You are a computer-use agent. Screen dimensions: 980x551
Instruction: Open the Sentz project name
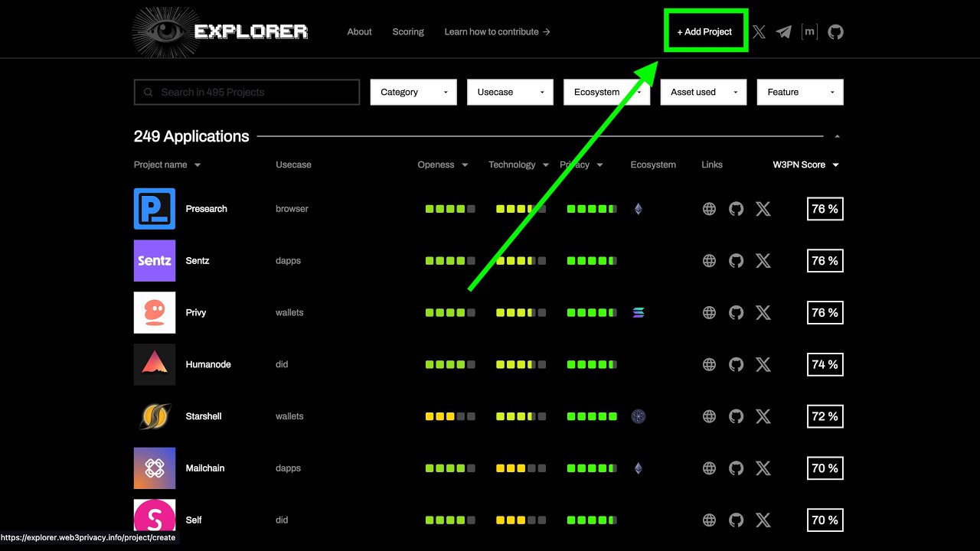point(197,261)
